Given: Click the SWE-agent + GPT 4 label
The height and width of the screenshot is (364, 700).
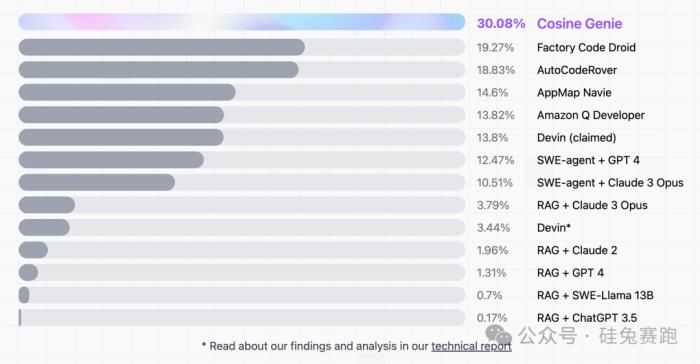Looking at the screenshot, I should point(588,160).
